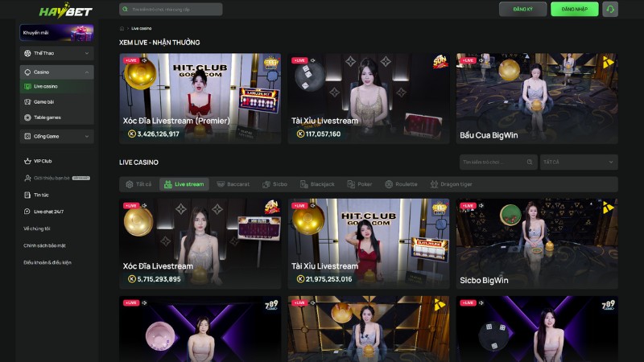The width and height of the screenshot is (644, 362).
Task: Open the headset support icon
Action: pyautogui.click(x=610, y=9)
